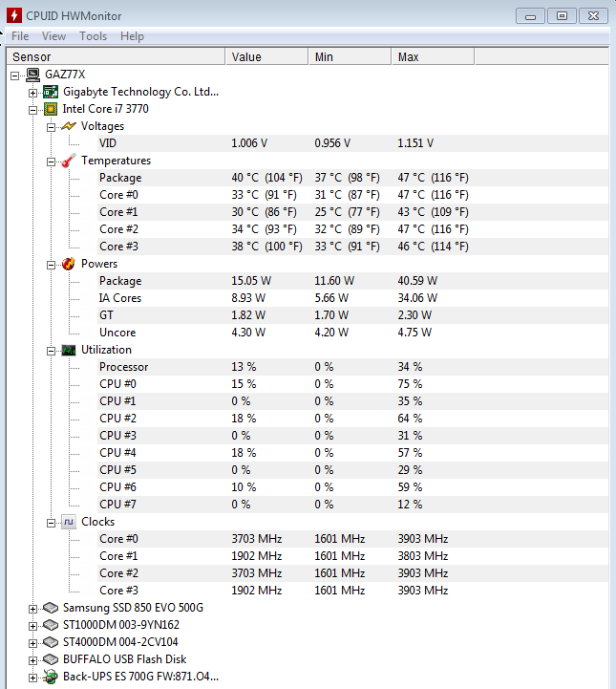Image resolution: width=616 pixels, height=689 pixels.
Task: Click the Back-UPS ES 700G battery icon
Action: pyautogui.click(x=51, y=677)
